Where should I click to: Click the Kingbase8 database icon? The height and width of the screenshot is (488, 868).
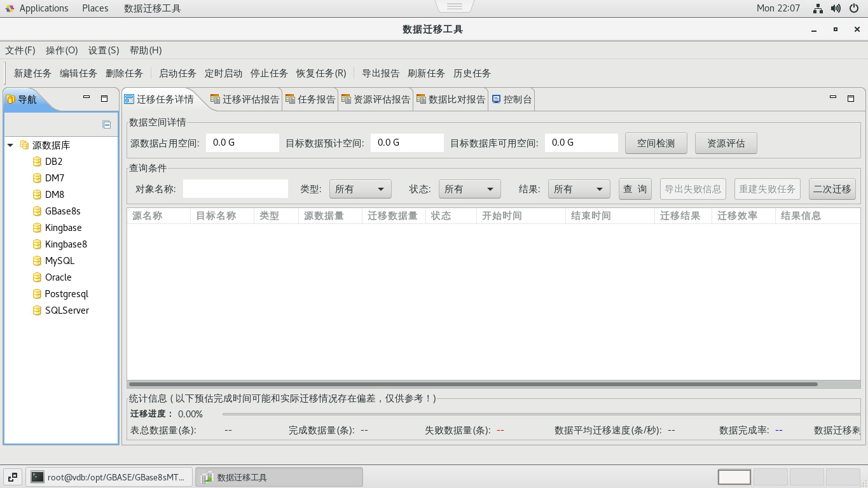coord(37,244)
